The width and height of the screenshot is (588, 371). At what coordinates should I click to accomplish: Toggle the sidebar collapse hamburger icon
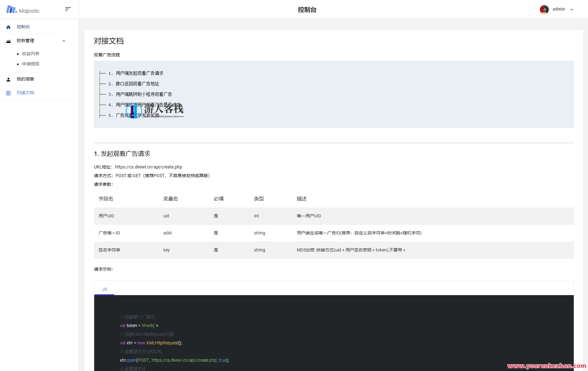coord(68,9)
